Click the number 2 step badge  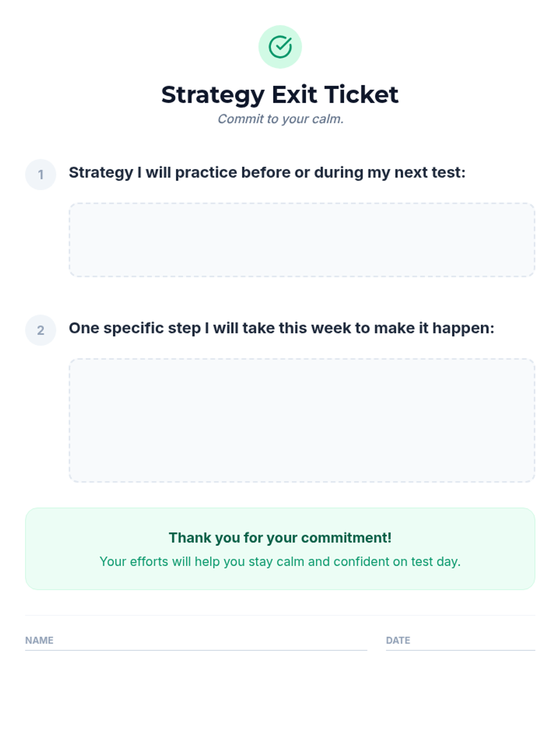[x=41, y=330]
